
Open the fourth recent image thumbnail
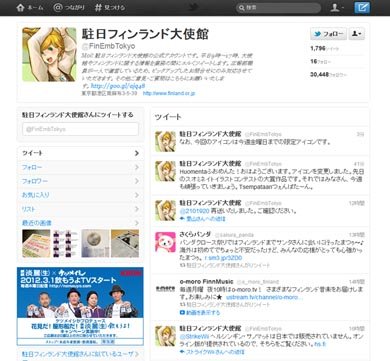point(125,243)
